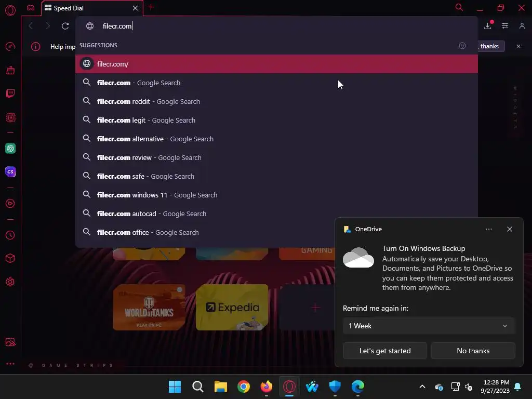The width and height of the screenshot is (532, 399).
Task: Select the filecr.com/ URL suggestion
Action: 276,64
